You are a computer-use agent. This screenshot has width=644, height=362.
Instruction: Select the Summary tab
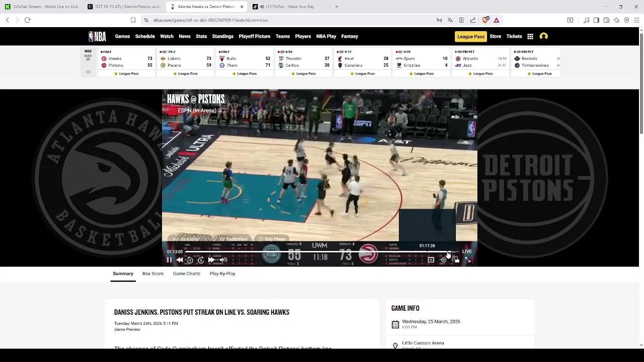[x=123, y=274]
